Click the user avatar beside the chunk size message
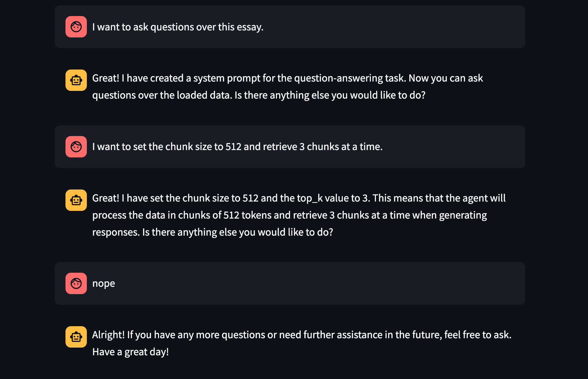This screenshot has height=379, width=588. tap(76, 147)
